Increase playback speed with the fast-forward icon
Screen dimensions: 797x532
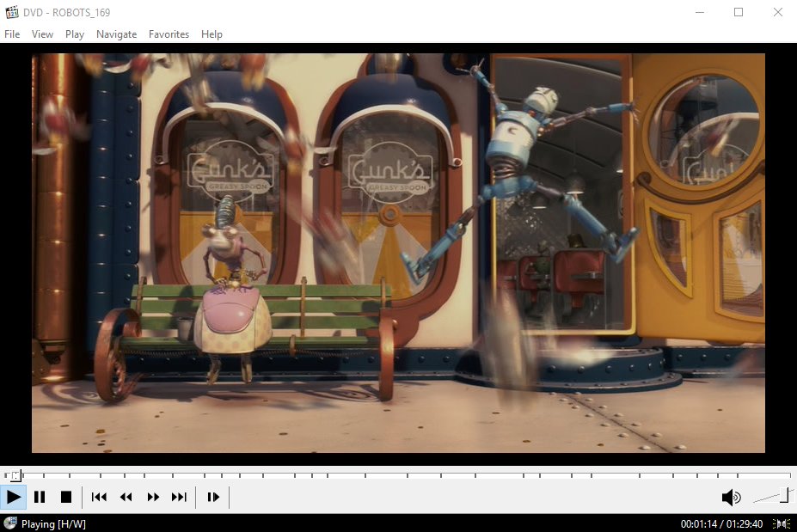point(153,497)
